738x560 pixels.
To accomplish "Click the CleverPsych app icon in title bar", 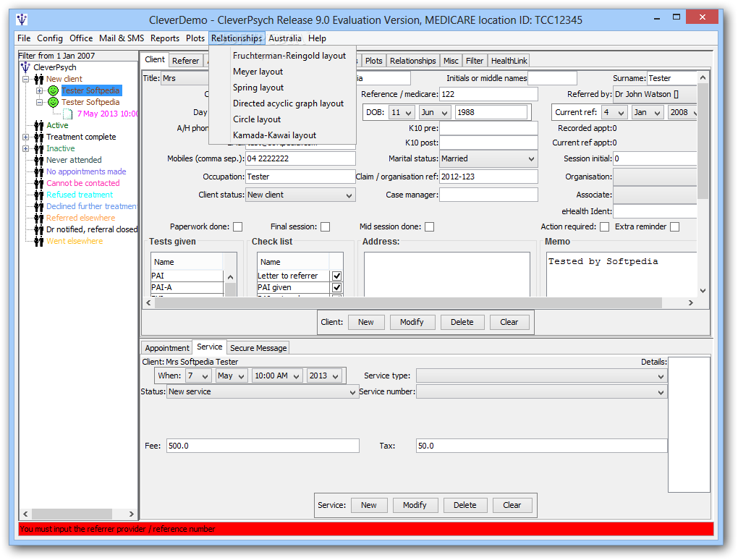I will (x=22, y=20).
